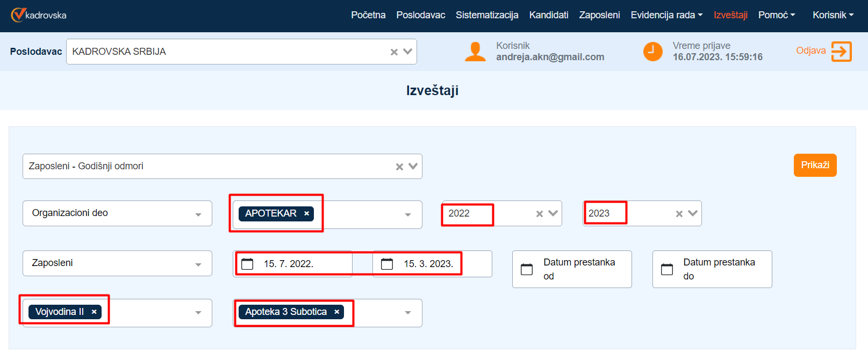
Task: Clear the 2022 year selection
Action: coord(540,214)
